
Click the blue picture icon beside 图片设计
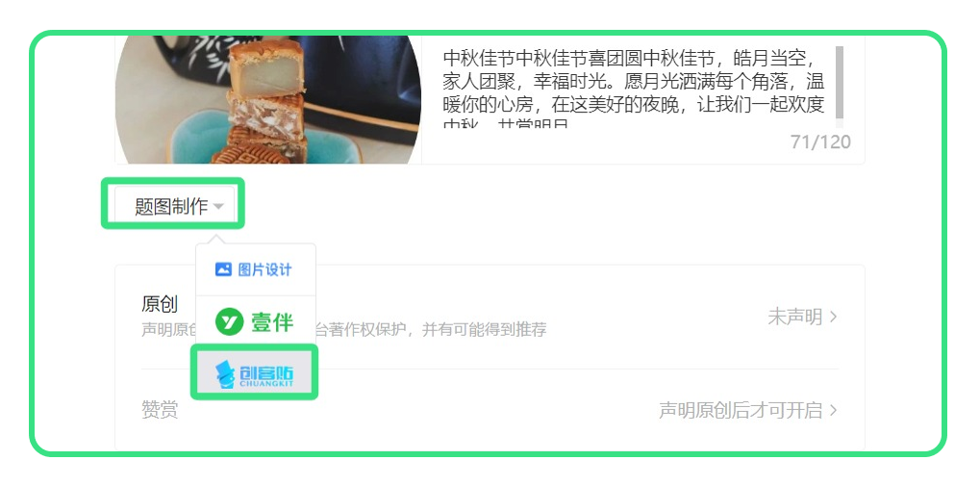[223, 269]
